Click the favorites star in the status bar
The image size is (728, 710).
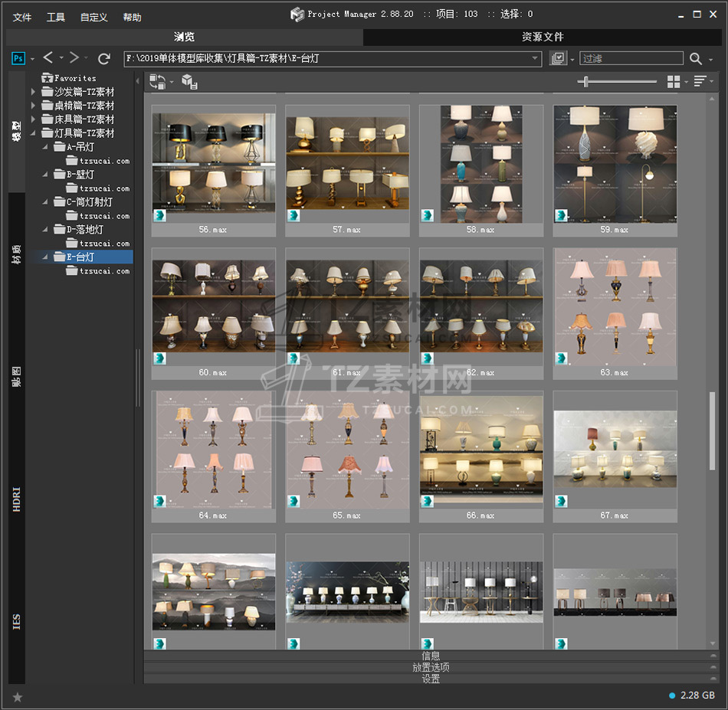pyautogui.click(x=18, y=696)
